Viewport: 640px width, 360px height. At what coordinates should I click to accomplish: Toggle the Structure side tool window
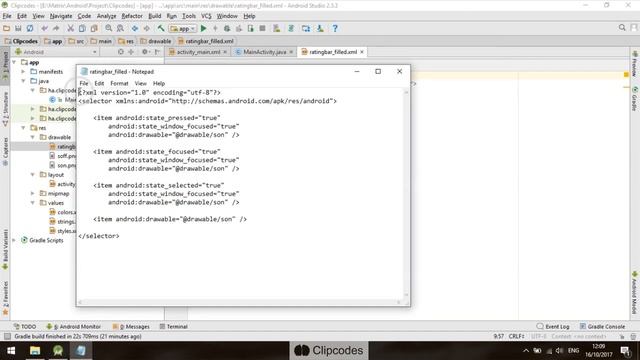[5, 109]
